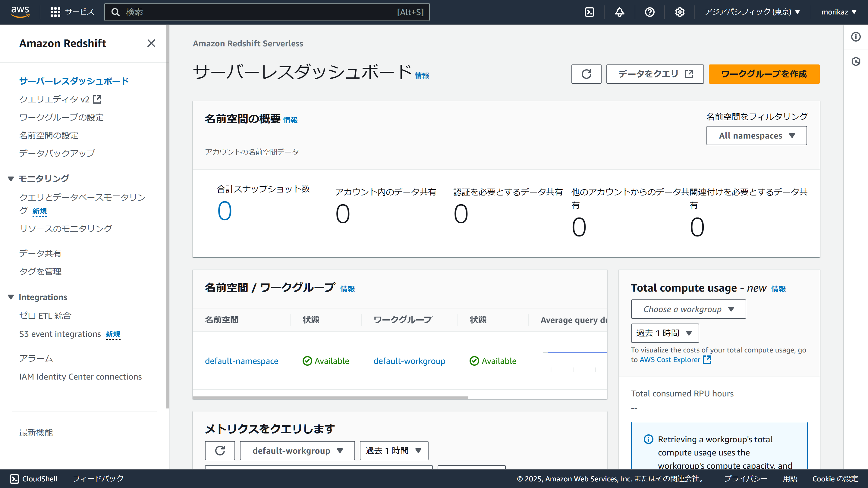This screenshot has width=868, height=488.
Task: Open the Choose a workgroup dropdown
Action: [688, 309]
